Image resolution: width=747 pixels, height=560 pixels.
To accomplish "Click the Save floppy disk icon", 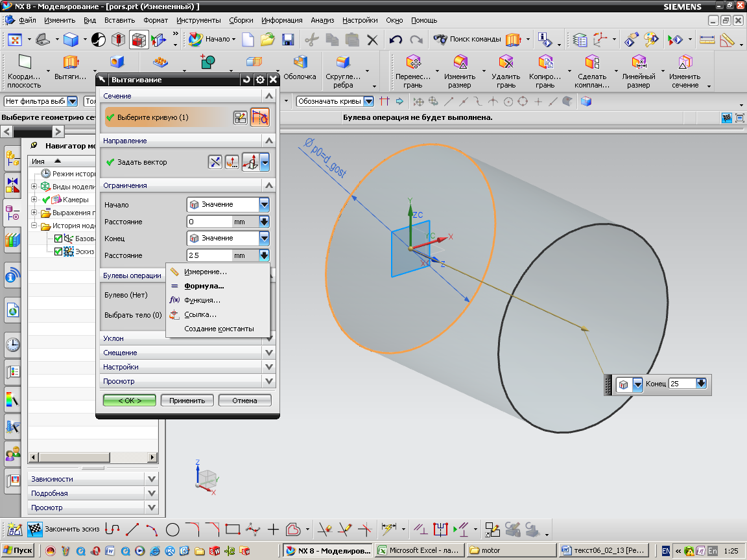I will pyautogui.click(x=288, y=40).
